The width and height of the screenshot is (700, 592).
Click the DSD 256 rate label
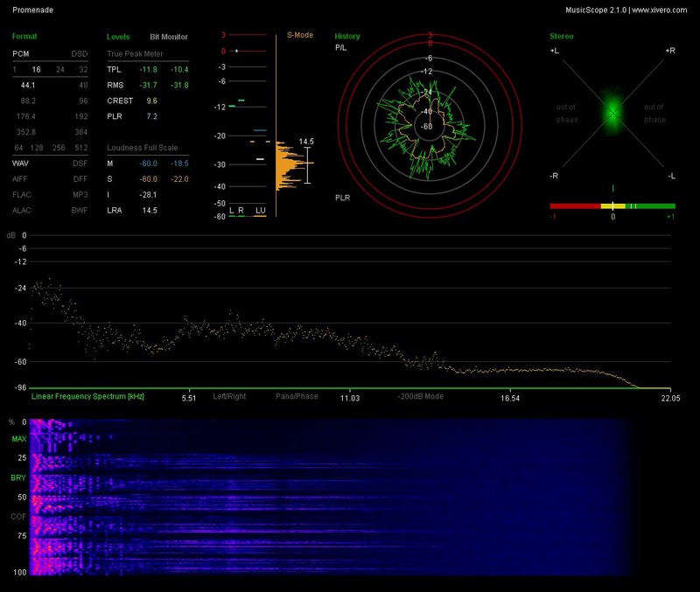[x=59, y=148]
